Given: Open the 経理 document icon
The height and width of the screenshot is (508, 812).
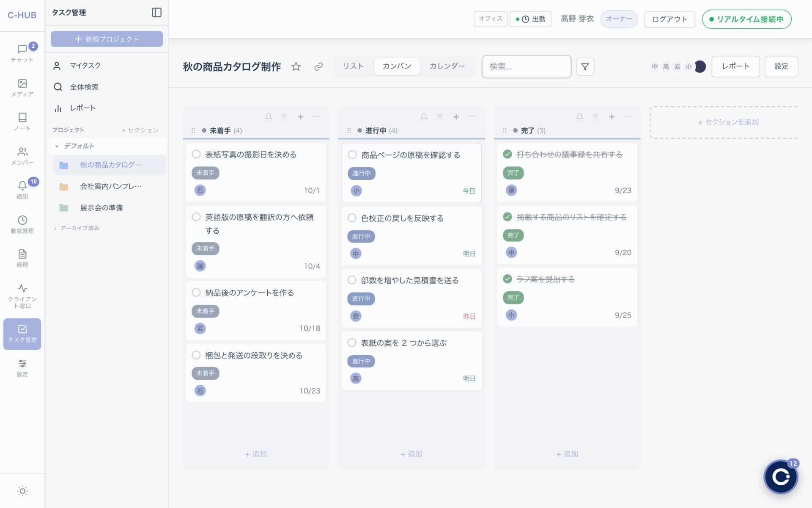Looking at the screenshot, I should point(22,258).
